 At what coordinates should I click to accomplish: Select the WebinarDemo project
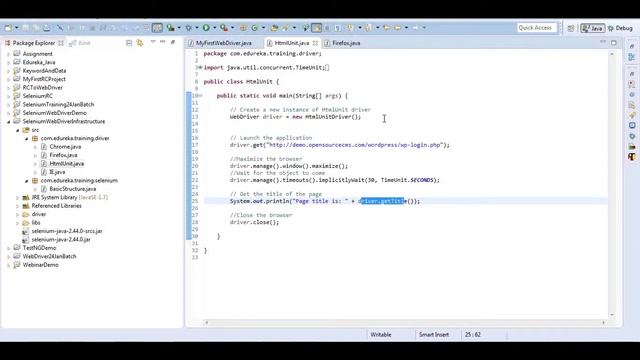[40, 265]
